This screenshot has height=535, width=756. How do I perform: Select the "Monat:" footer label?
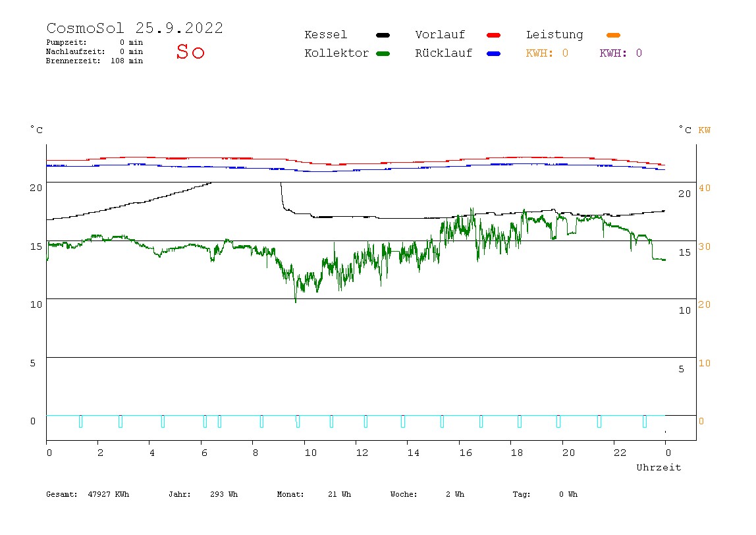point(290,494)
